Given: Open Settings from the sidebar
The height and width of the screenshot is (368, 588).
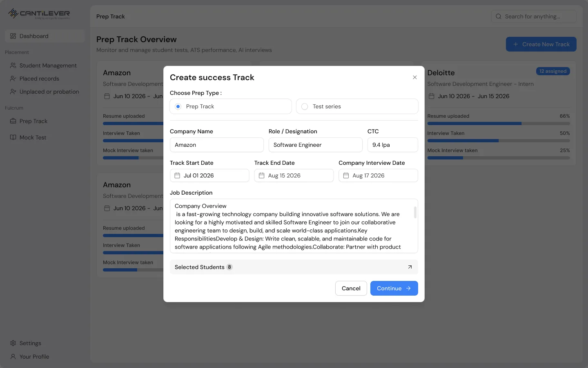Looking at the screenshot, I should point(45,343).
